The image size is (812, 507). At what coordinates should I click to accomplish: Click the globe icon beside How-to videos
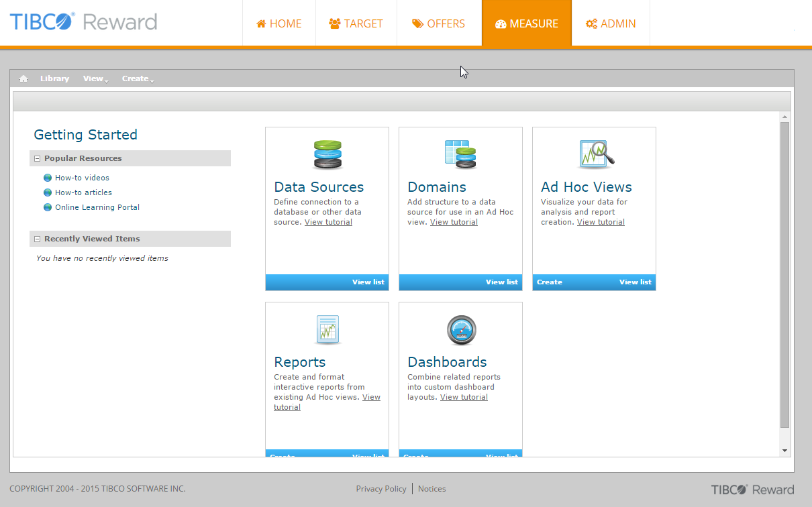click(x=48, y=178)
